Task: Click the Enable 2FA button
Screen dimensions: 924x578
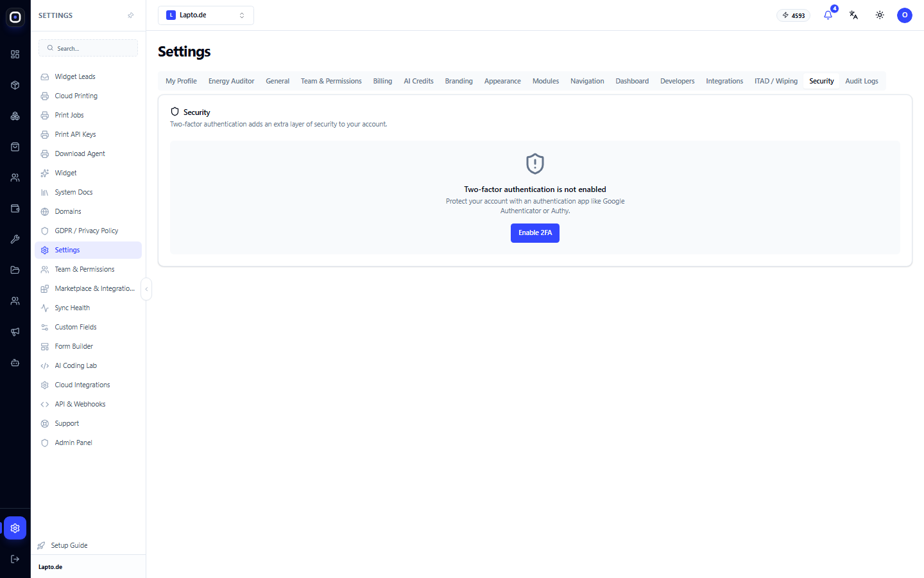Action: pos(535,233)
